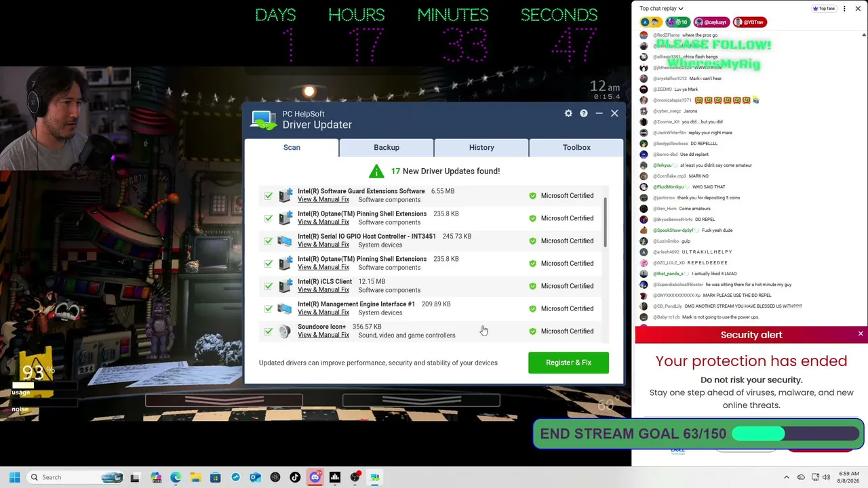868x488 pixels.
Task: Switch to the Backup tab
Action: coord(387,147)
